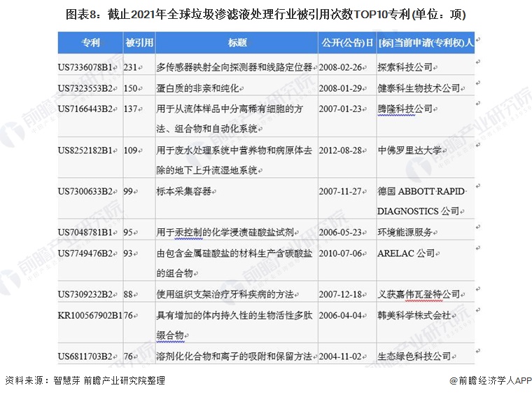
Task: Select patent number US7336078B1
Action: (85, 67)
